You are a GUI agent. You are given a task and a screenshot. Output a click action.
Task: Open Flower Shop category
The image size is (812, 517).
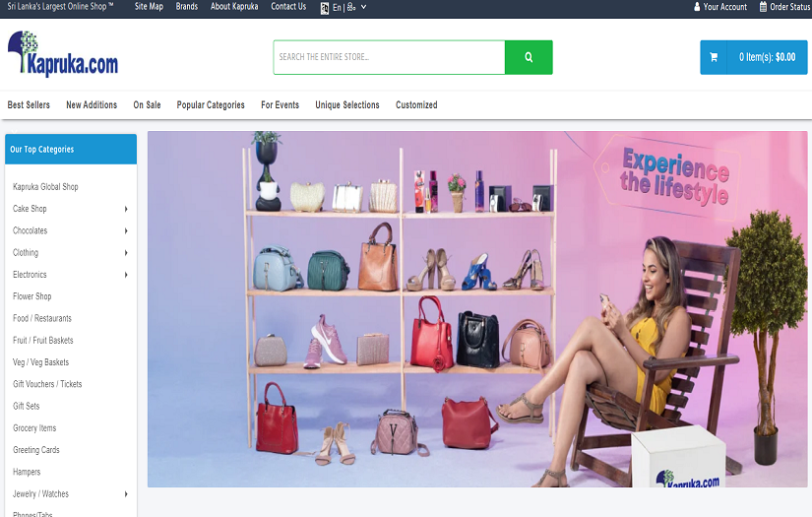click(32, 296)
